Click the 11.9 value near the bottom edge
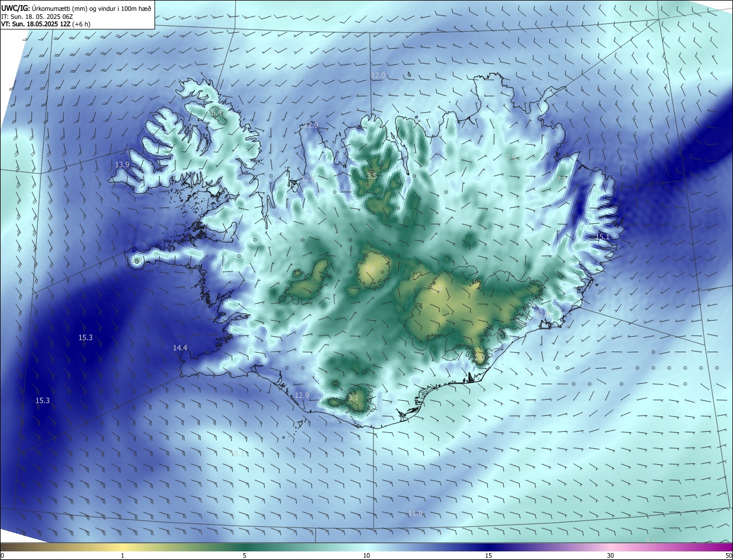The image size is (733, 560). click(x=416, y=514)
